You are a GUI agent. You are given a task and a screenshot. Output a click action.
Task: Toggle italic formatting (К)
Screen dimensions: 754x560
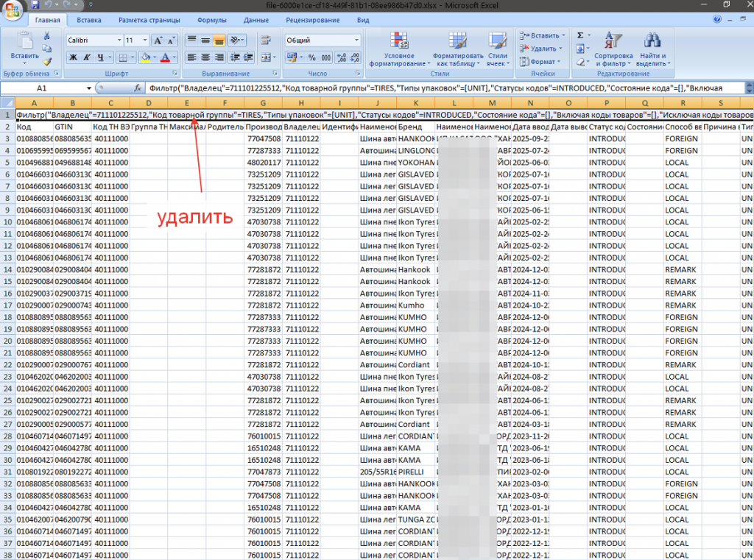pyautogui.click(x=87, y=57)
